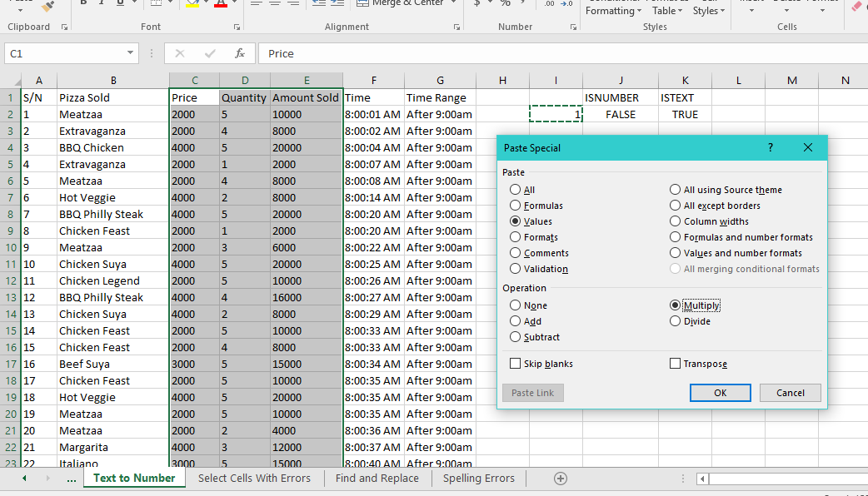The image size is (868, 496).
Task: Confirm Paste Special with OK
Action: (720, 392)
